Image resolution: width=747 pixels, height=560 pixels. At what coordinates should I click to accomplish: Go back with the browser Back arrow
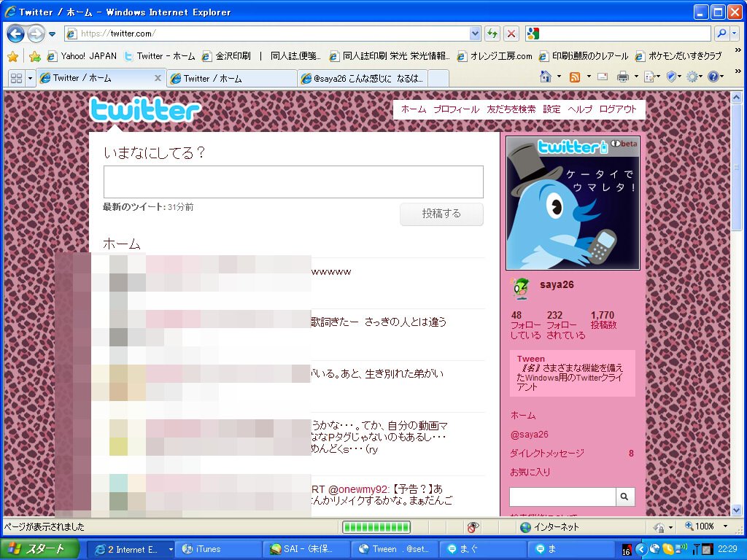pyautogui.click(x=16, y=34)
